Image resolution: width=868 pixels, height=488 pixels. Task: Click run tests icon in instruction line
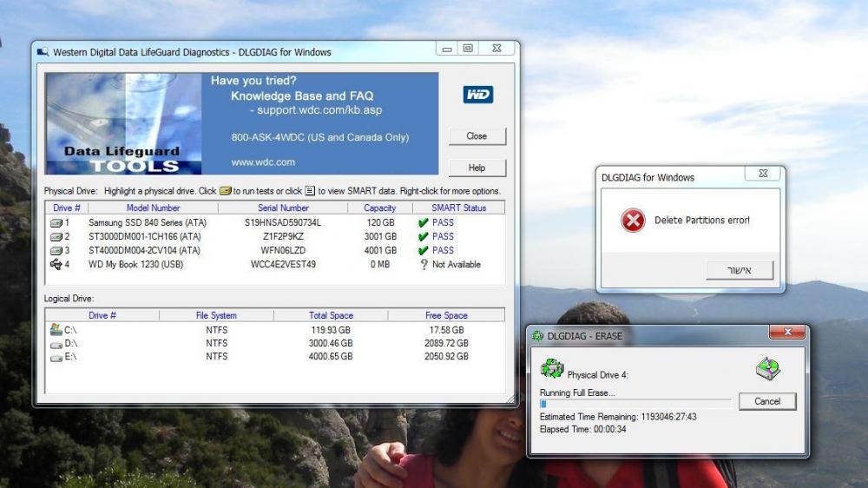coord(225,190)
